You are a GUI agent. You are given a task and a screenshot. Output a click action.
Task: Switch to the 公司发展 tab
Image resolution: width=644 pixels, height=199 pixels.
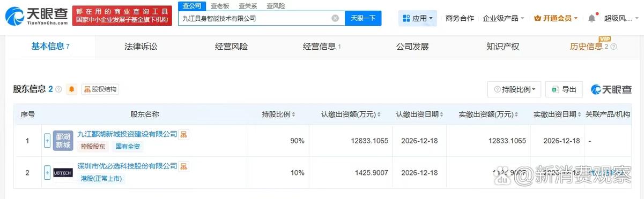tap(412, 47)
